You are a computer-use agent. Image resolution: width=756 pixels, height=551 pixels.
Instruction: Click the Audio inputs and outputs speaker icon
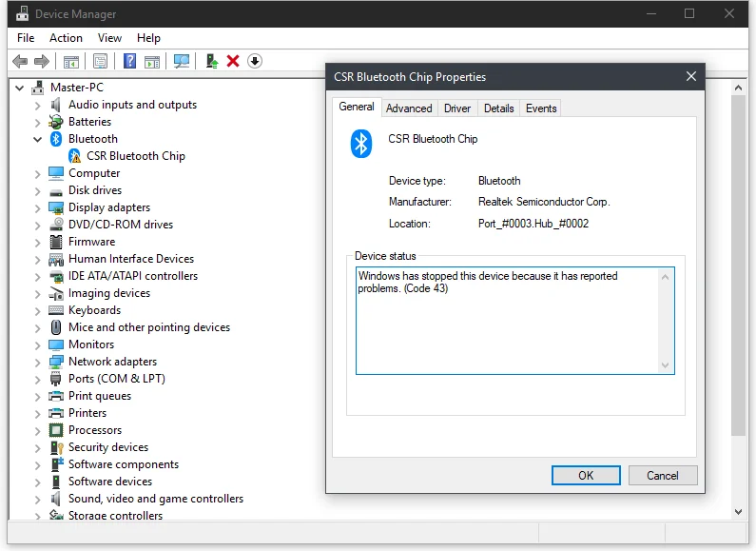coord(56,105)
